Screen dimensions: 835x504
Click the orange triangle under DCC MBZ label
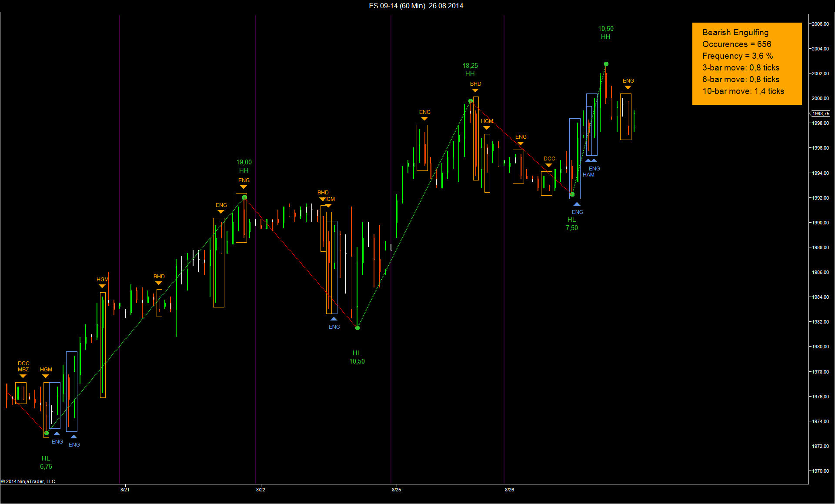click(23, 376)
